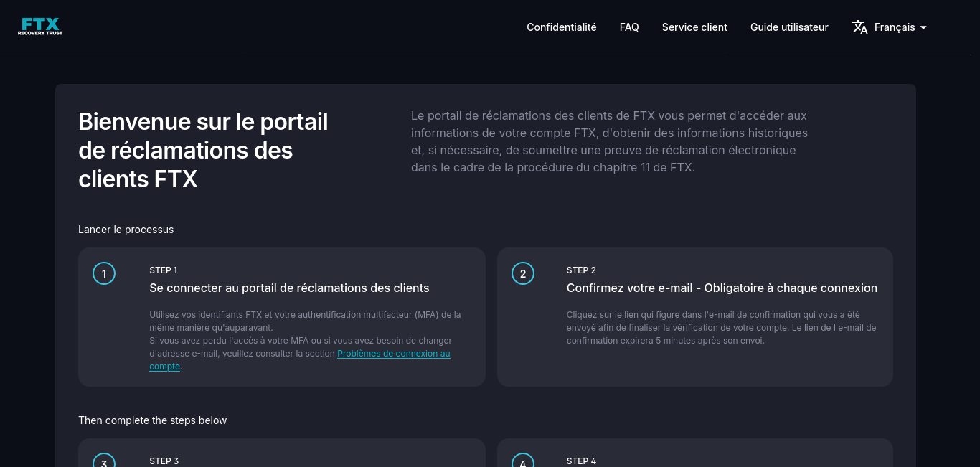Click the translate language icon
Screen dimensions: 980x467
[859, 27]
